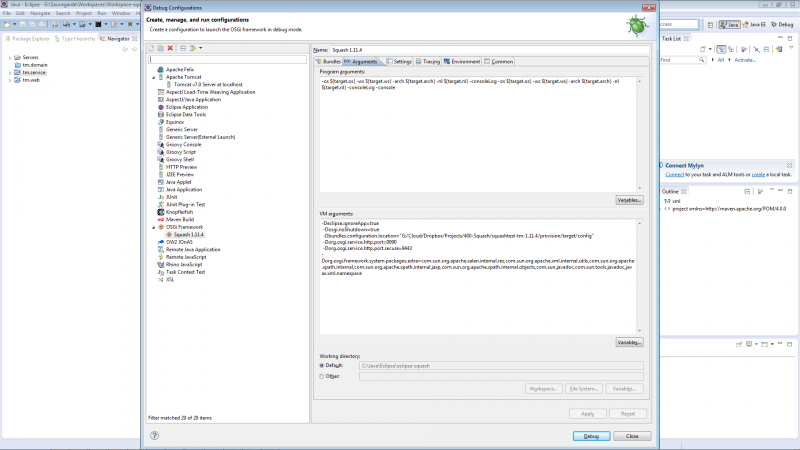Image resolution: width=800 pixels, height=450 pixels.
Task: Click Activate link in Task List
Action: coord(745,60)
